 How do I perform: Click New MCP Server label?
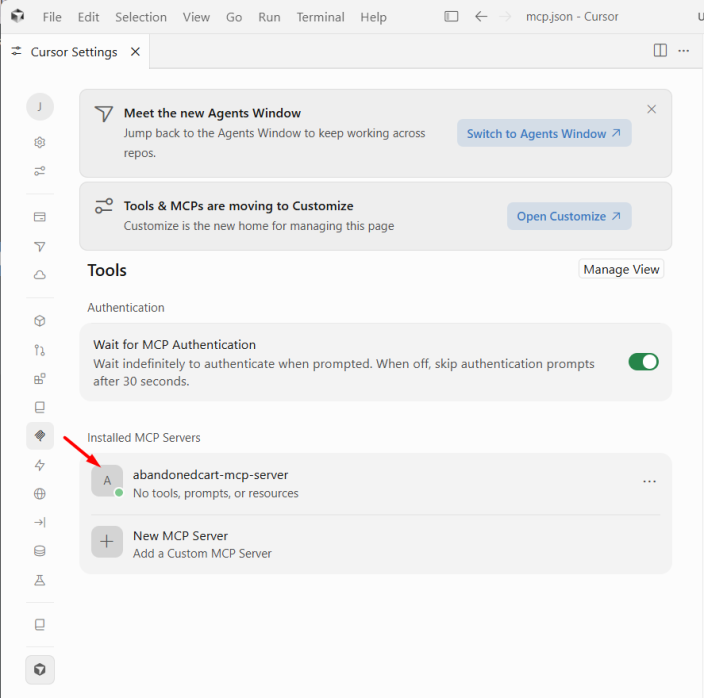coord(180,536)
